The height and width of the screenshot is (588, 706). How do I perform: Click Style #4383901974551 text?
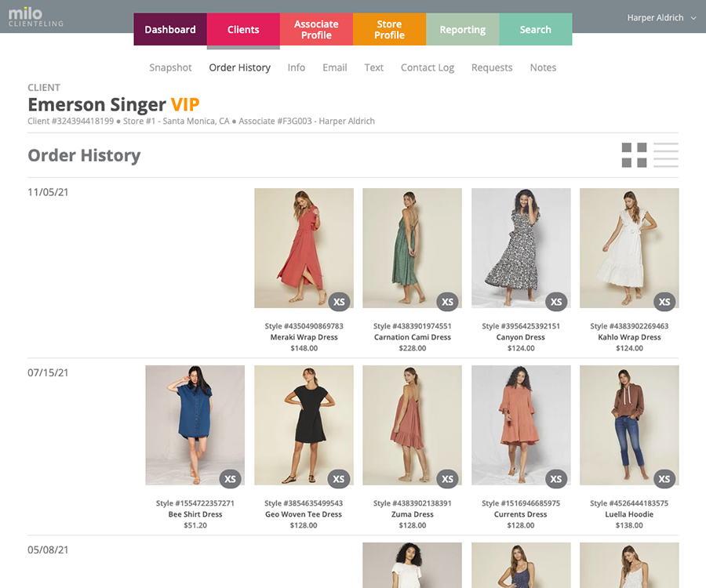413,326
